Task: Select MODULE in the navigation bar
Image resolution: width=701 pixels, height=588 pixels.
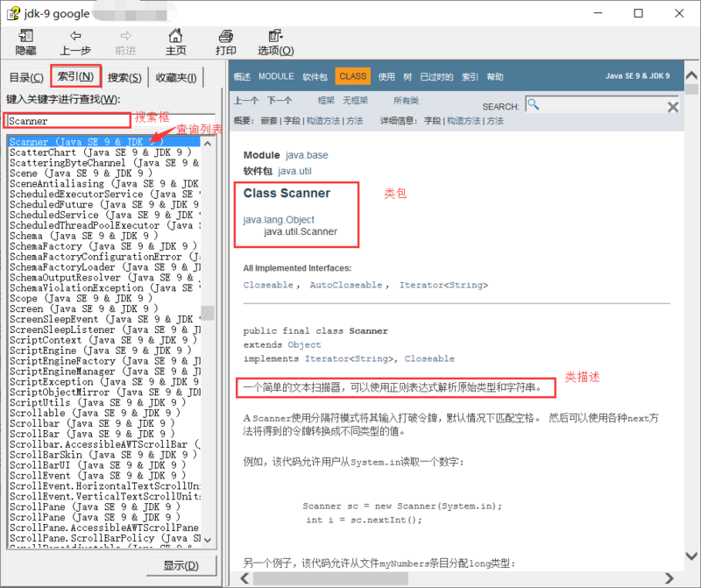Action: coord(276,76)
